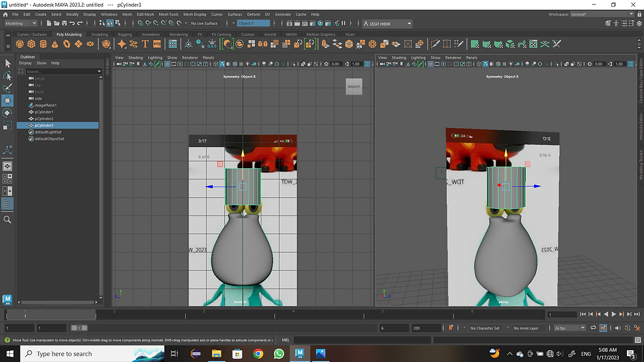Screen dimensions: 644x362
Task: Switch to the Sculpting shelf tab
Action: 99,34
